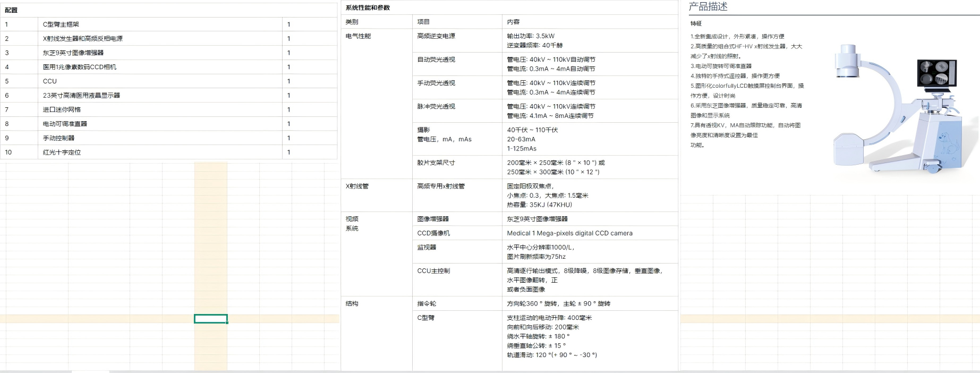Click the C型臂主框架 configuration row
980x373 pixels.
pos(61,24)
